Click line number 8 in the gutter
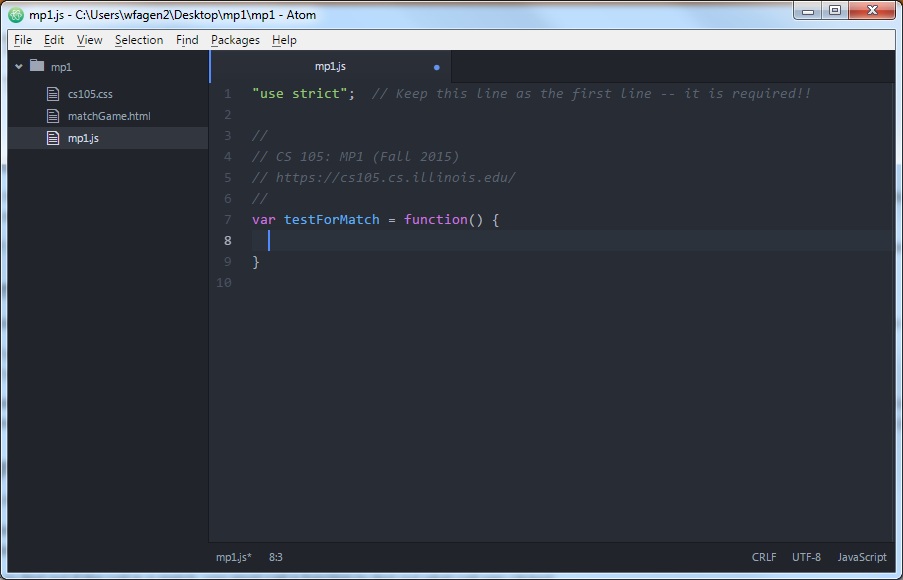The image size is (903, 580). click(x=228, y=240)
